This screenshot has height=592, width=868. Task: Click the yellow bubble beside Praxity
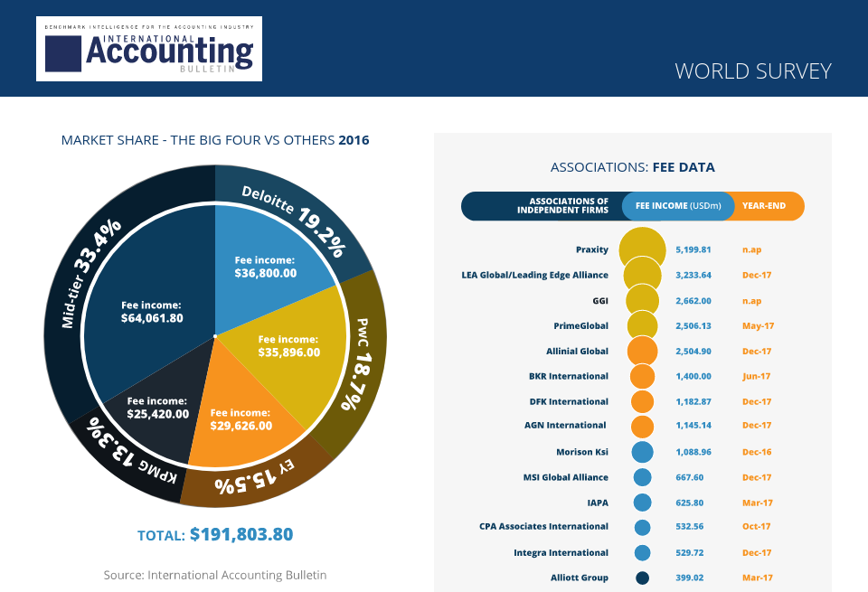(x=643, y=249)
